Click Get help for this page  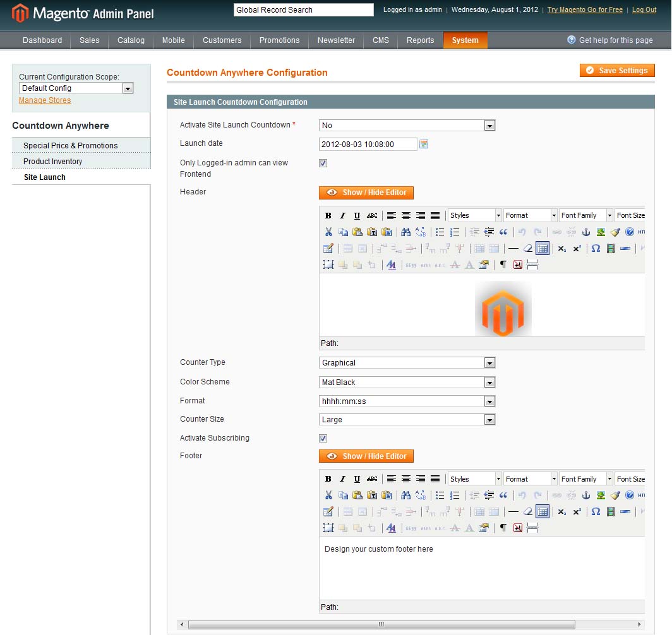pos(610,40)
